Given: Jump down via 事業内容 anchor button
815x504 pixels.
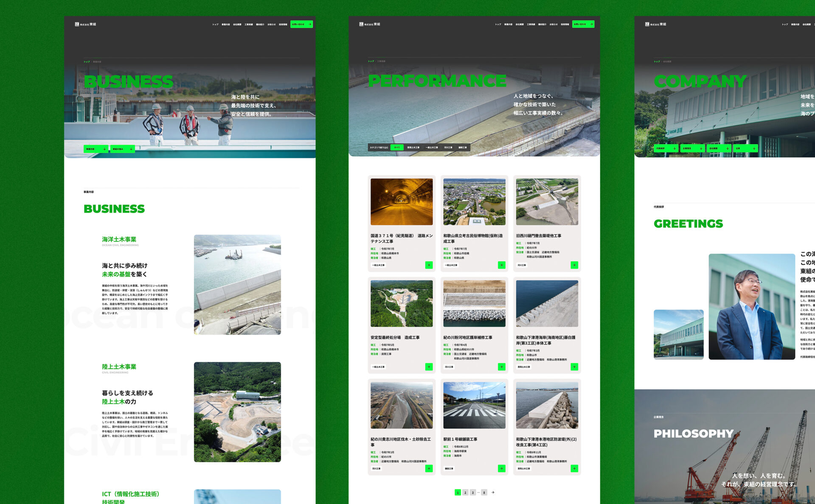Looking at the screenshot, I should [96, 149].
